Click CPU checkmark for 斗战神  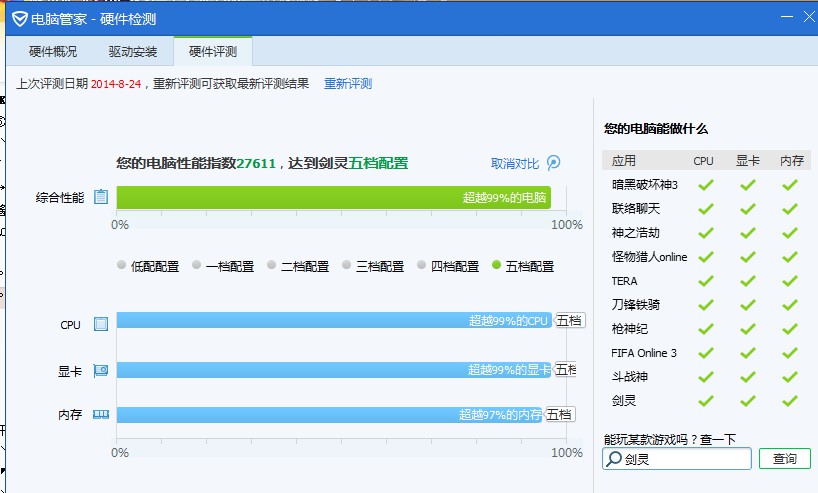coord(705,377)
